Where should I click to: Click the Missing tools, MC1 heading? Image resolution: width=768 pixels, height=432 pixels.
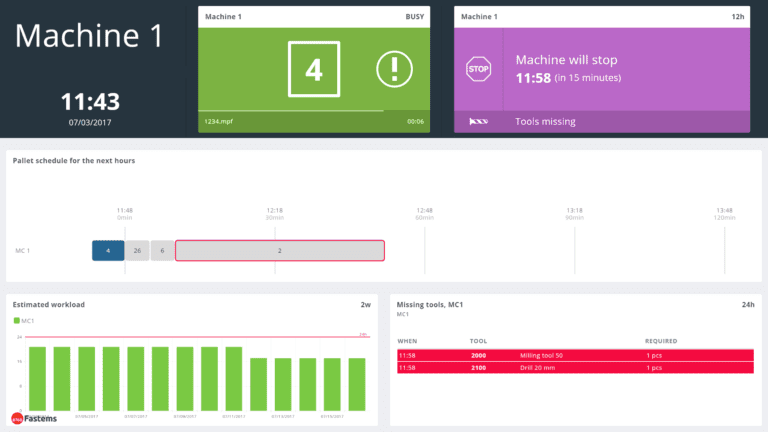click(x=430, y=305)
